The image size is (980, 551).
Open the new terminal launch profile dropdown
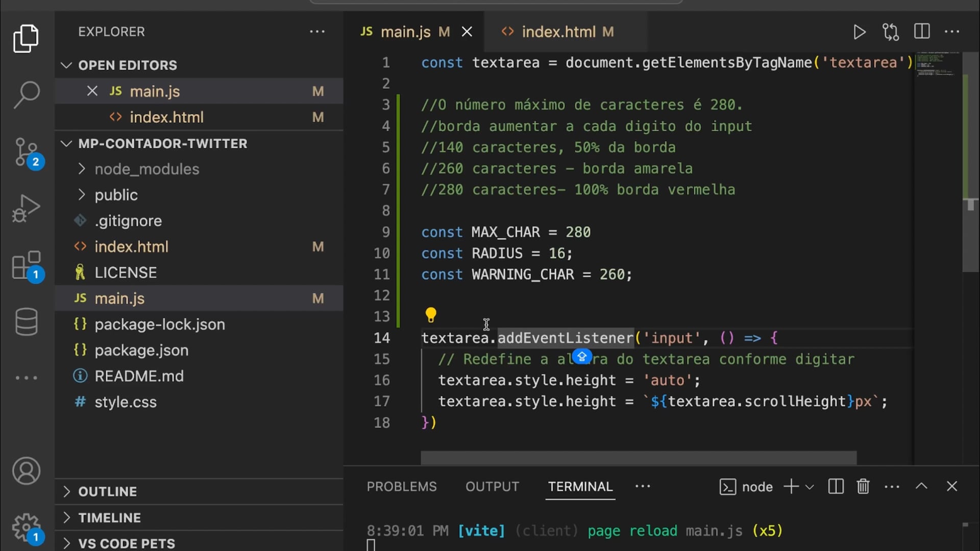(810, 487)
